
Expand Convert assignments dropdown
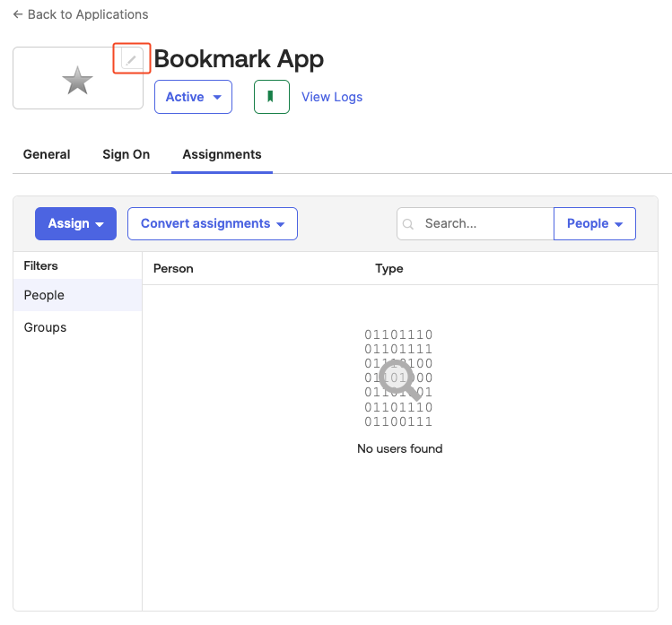[213, 223]
